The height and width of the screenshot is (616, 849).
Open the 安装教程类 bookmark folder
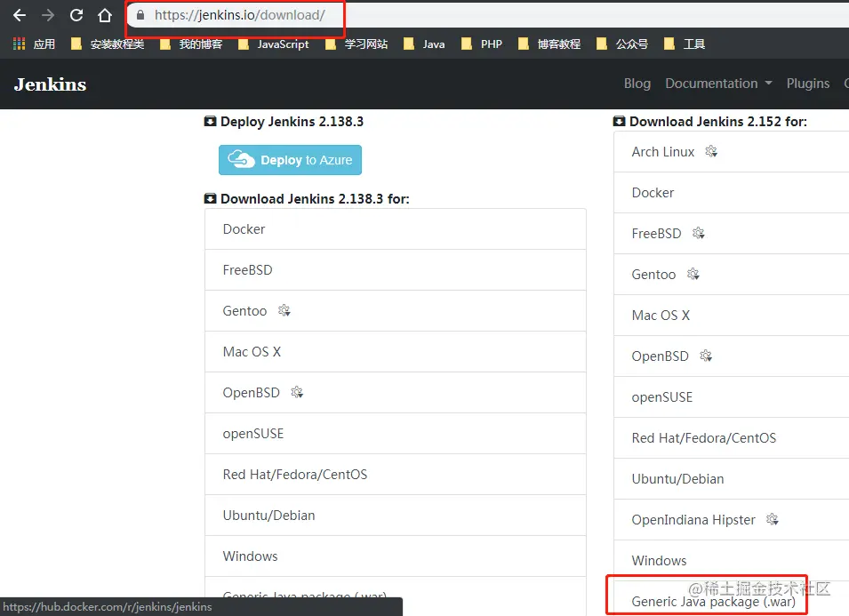[108, 44]
